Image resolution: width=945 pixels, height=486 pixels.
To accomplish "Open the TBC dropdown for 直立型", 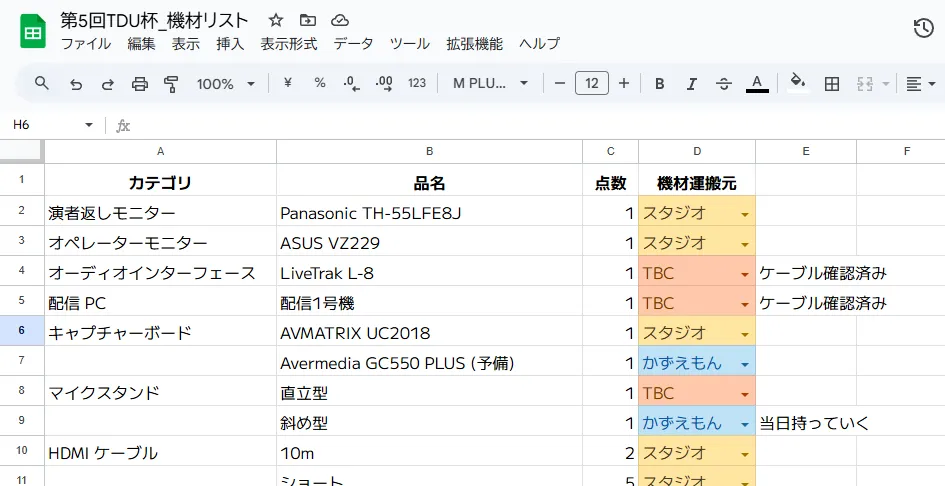I will [x=745, y=394].
